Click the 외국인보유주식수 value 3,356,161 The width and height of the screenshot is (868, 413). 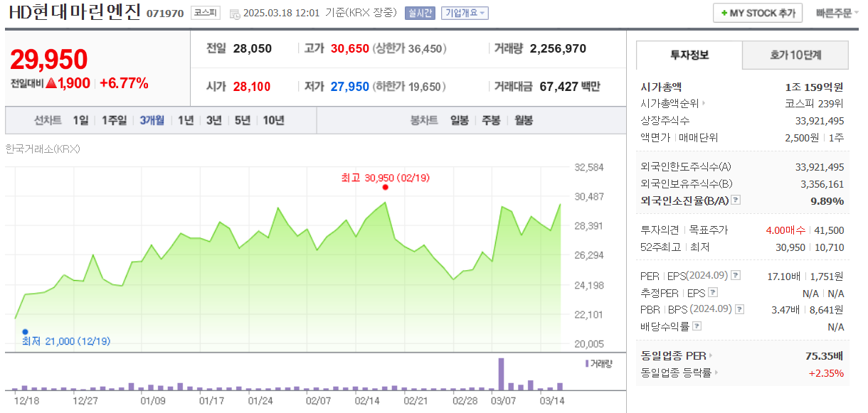coord(822,183)
